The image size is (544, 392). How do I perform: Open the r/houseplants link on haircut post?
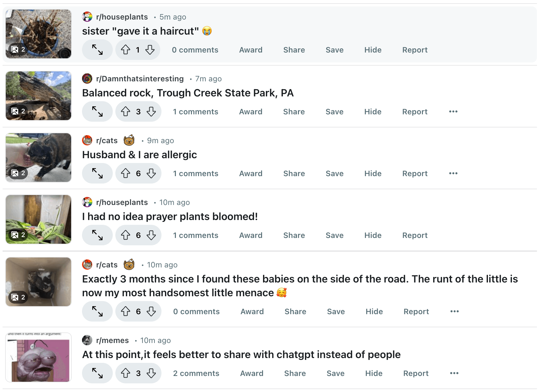point(122,17)
